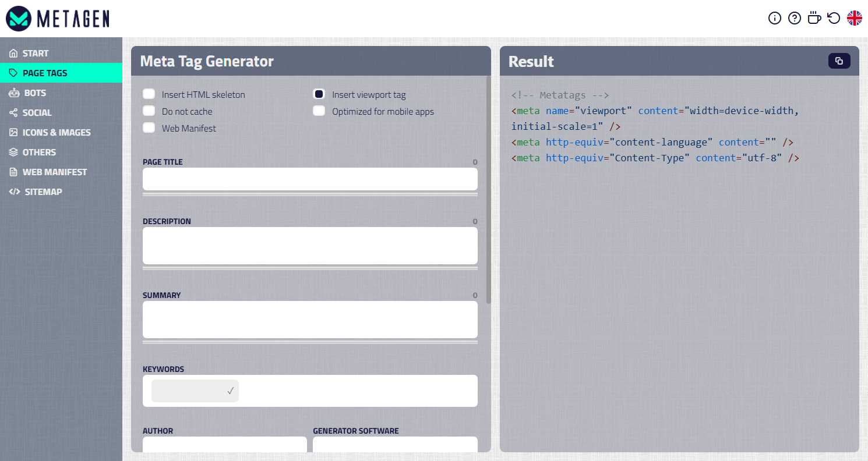868x461 pixels.
Task: Reset the form using the undo arrow icon
Action: [x=834, y=18]
